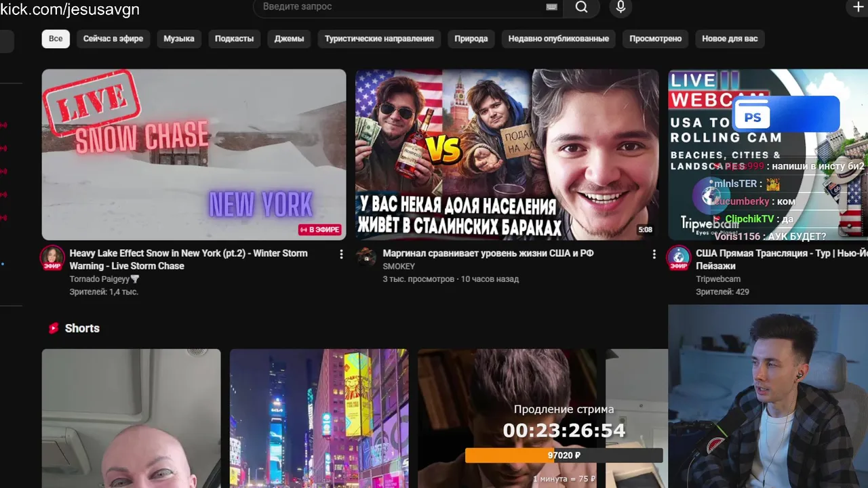Viewport: 868px width, 488px height.
Task: Select the Новое для вас chip
Action: pos(730,39)
